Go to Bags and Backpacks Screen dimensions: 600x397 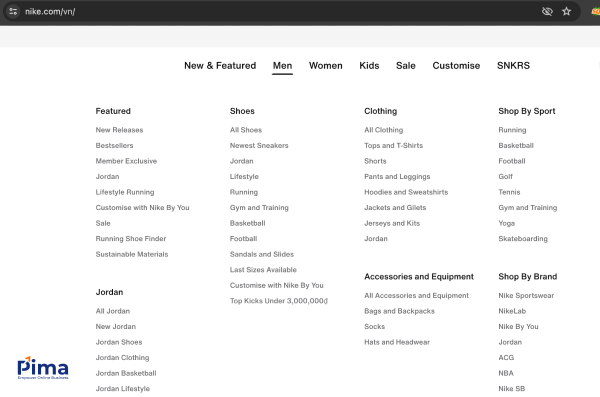pos(399,311)
